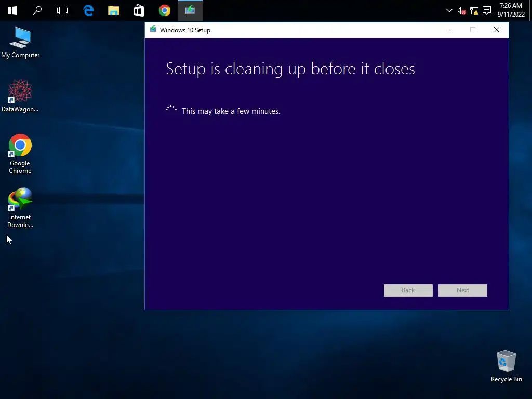Open Task View in taskbar
Image resolution: width=532 pixels, height=399 pixels.
pyautogui.click(x=62, y=10)
